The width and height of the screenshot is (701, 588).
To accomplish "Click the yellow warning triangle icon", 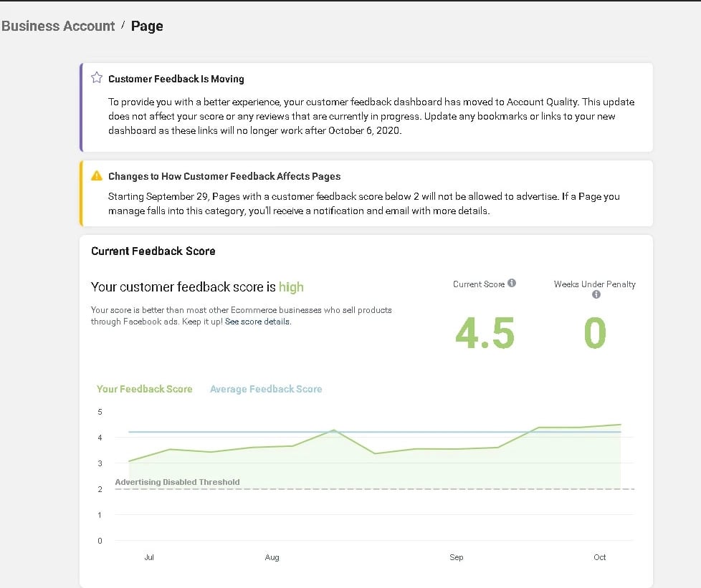I will click(x=97, y=175).
